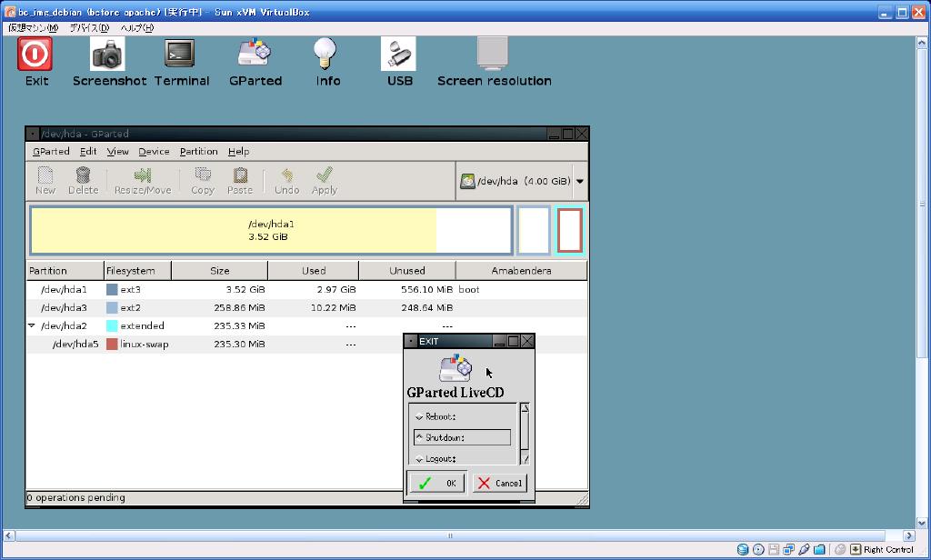Click the Amabendera column header

[521, 270]
